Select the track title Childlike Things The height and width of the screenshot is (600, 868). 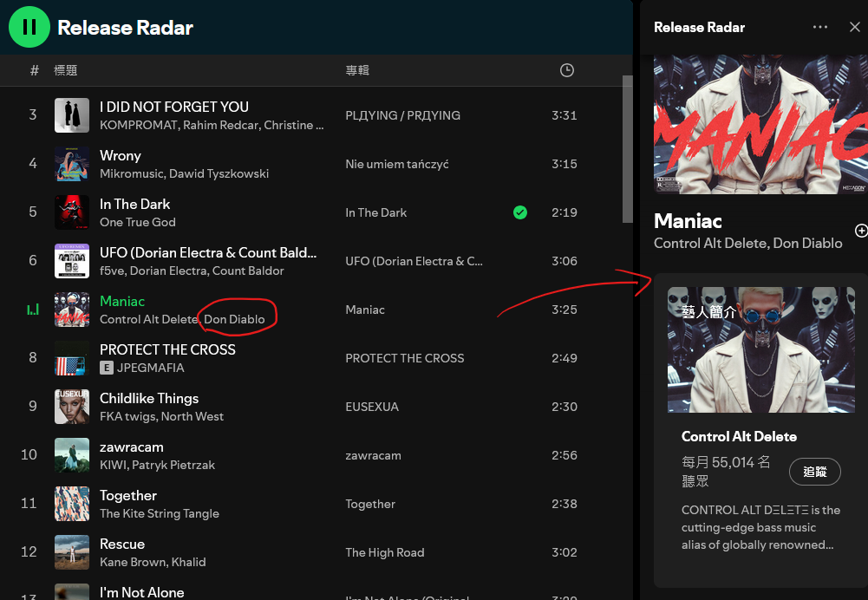coord(149,399)
